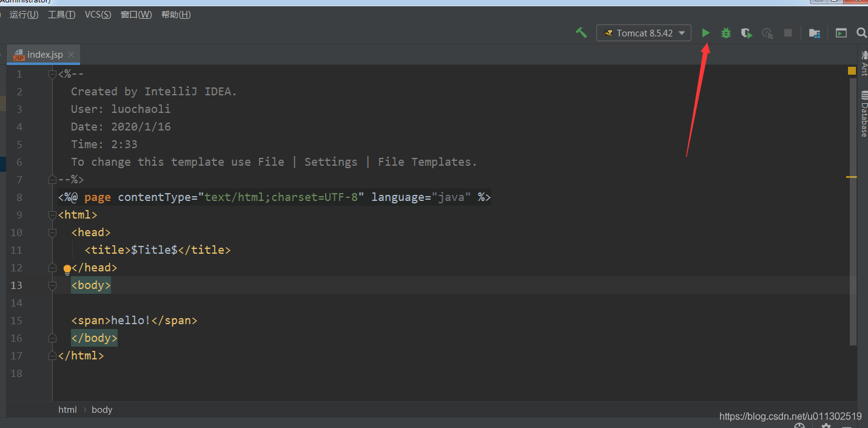Toggle the fold marker at closing head line 12
Viewport: 868px width, 428px height.
(53, 268)
